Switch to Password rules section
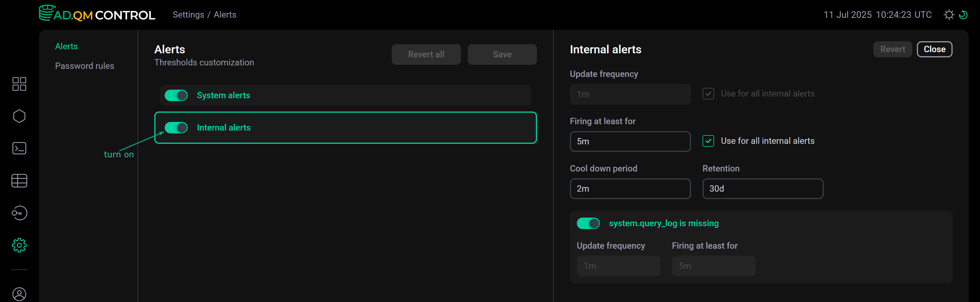 pyautogui.click(x=85, y=65)
